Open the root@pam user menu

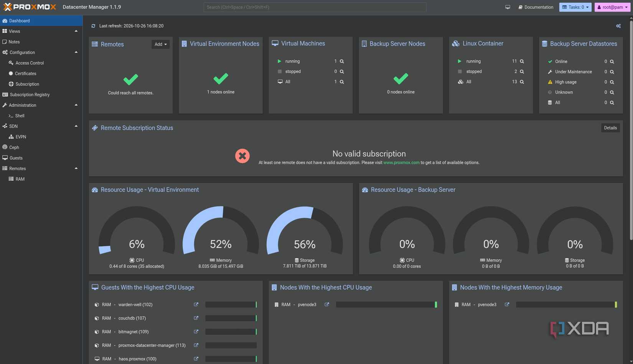coord(612,7)
